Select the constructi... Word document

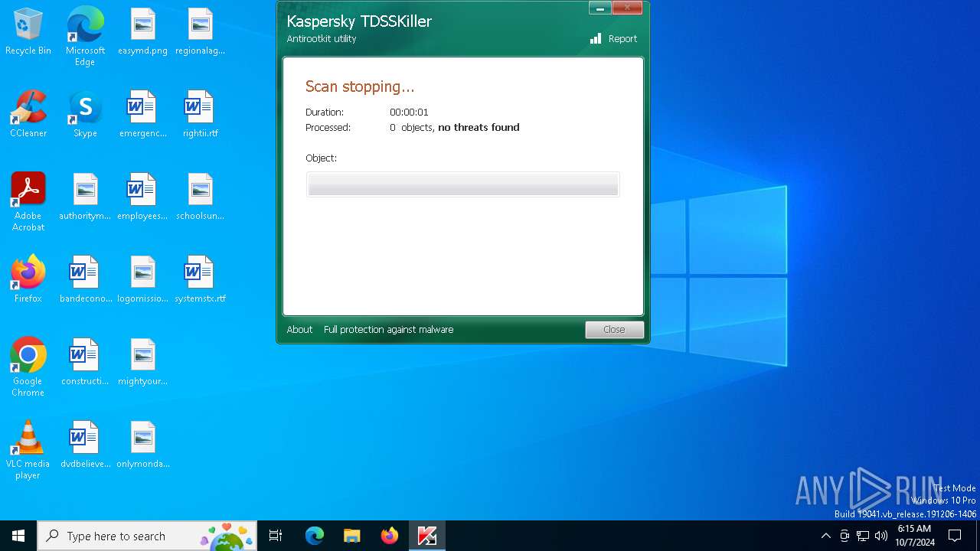(x=85, y=363)
